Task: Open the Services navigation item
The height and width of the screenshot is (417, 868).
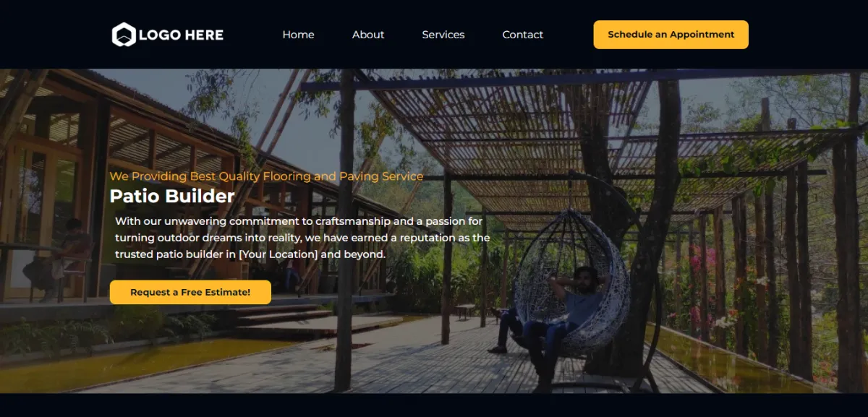Action: click(x=443, y=35)
